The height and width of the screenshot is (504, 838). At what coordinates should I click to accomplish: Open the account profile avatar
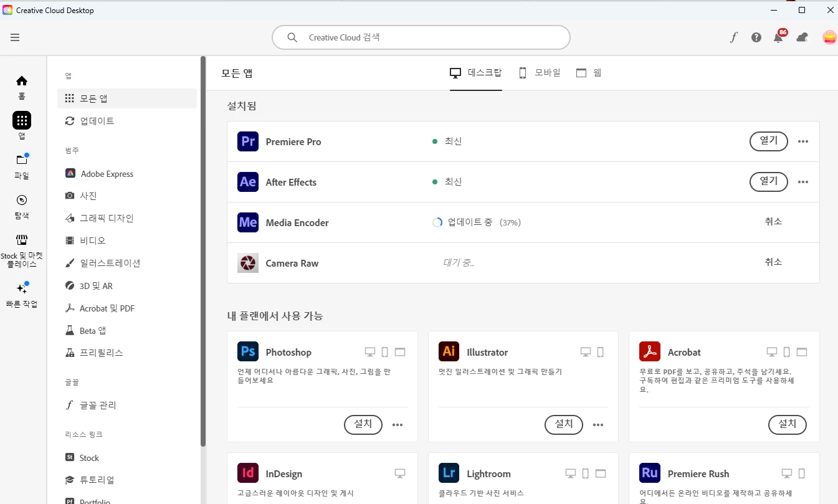point(829,37)
